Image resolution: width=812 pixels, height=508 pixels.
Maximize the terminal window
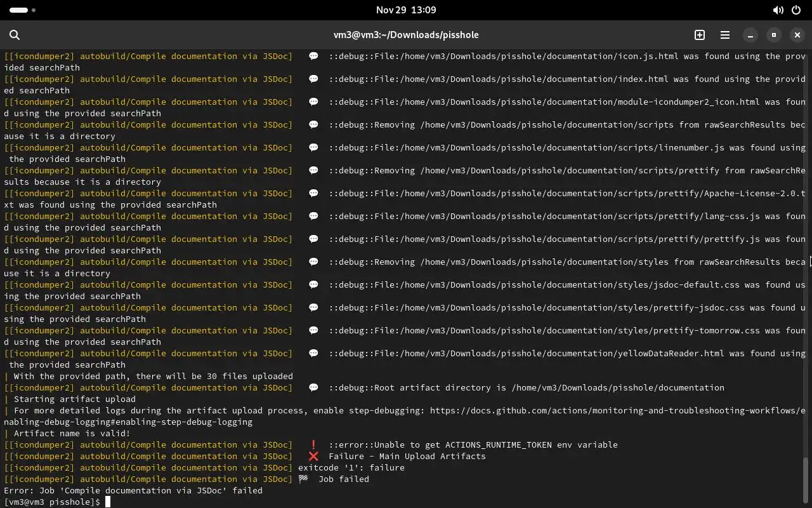click(774, 35)
